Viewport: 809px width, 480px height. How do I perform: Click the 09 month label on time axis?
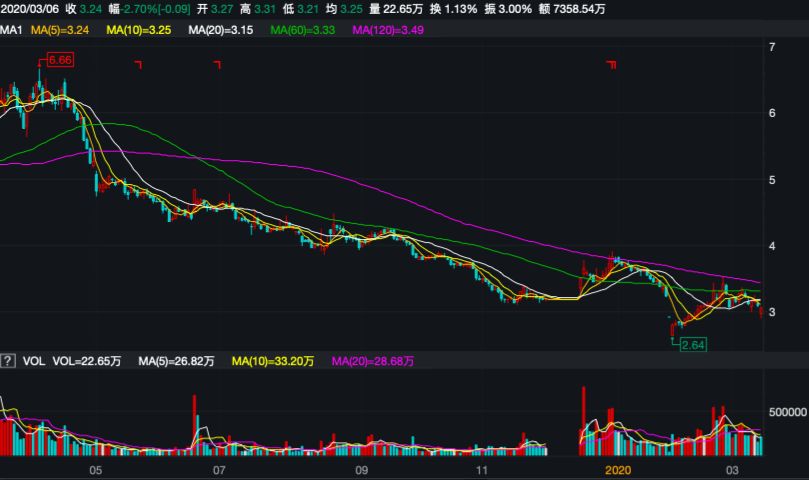click(x=362, y=470)
